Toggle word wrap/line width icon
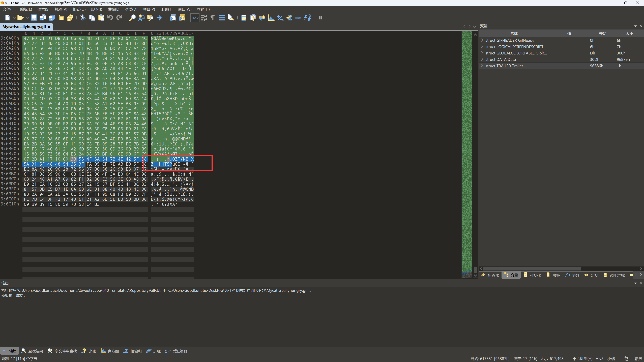This screenshot has width=644, height=362. click(204, 18)
